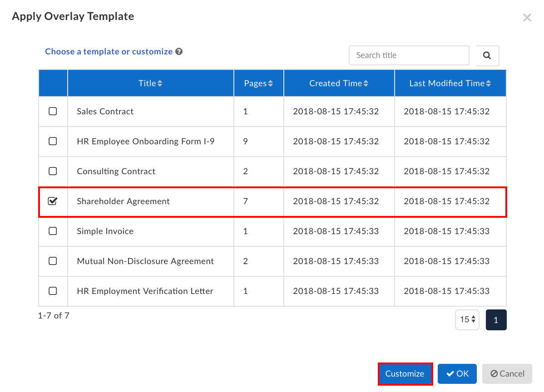Screen dimensions: 544x392
Task: Click 'Choose a template or customize' heading
Action: (109, 52)
